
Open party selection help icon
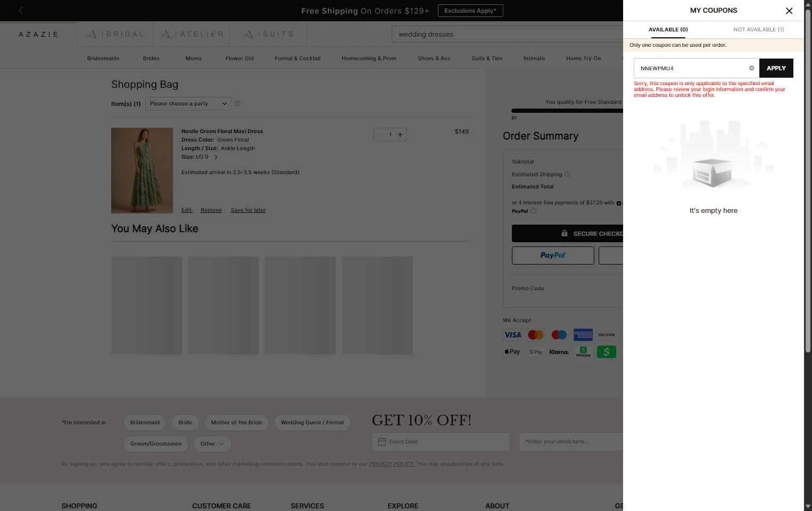237,104
